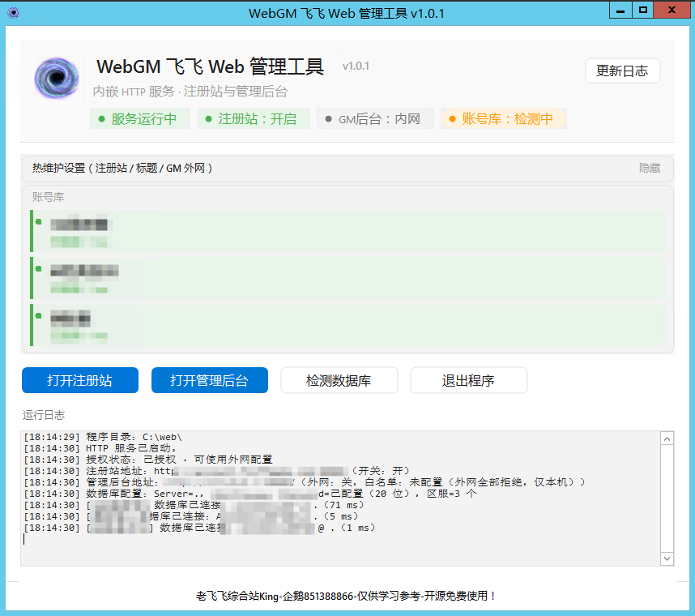Click inside the 运行日志 log text area

point(340,498)
